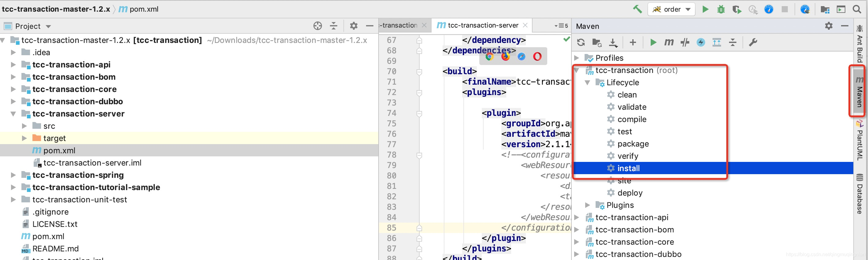Click the blue profiler gauge icon
The width and height of the screenshot is (868, 260).
point(769,9)
